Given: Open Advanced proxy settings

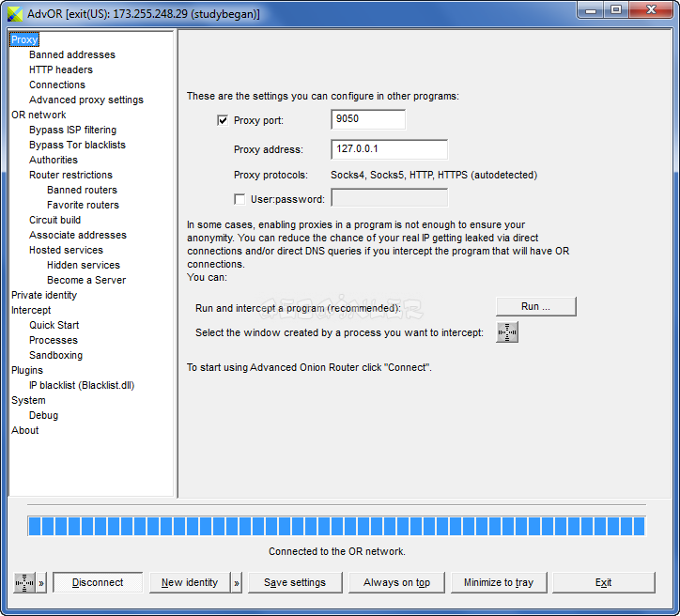Looking at the screenshot, I should coord(86,100).
